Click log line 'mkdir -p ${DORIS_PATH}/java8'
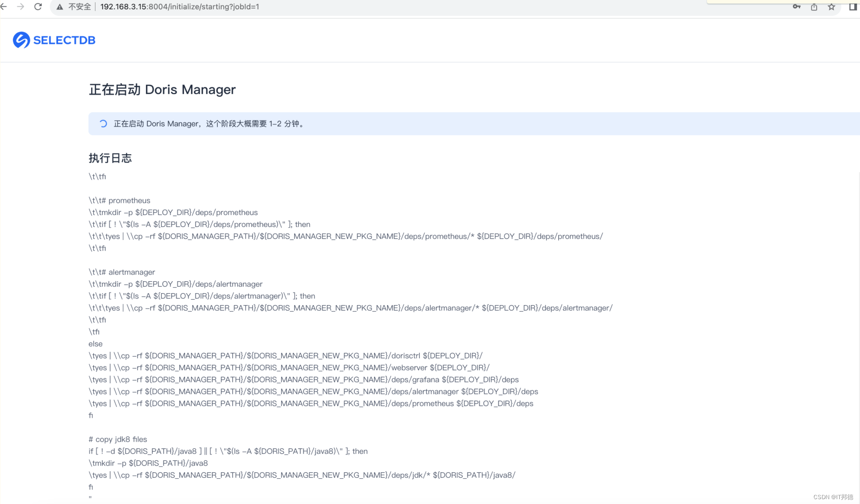Screen dimensions: 860x504 click(148, 463)
